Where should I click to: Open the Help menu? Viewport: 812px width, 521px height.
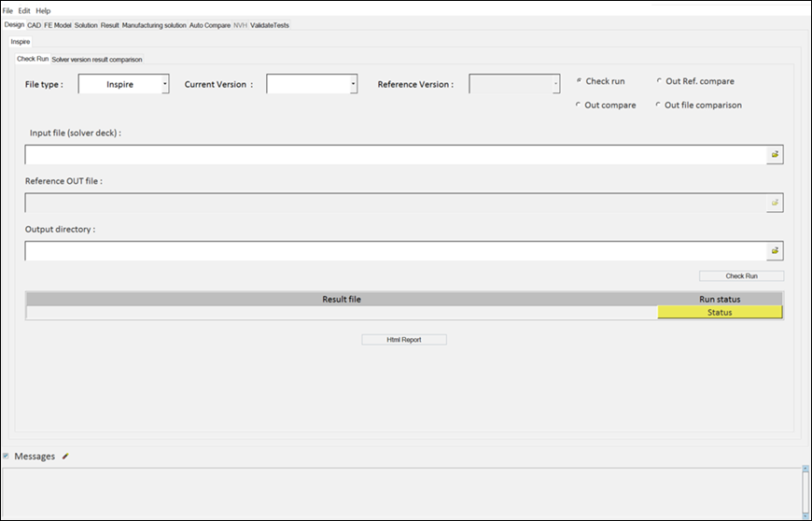click(43, 10)
